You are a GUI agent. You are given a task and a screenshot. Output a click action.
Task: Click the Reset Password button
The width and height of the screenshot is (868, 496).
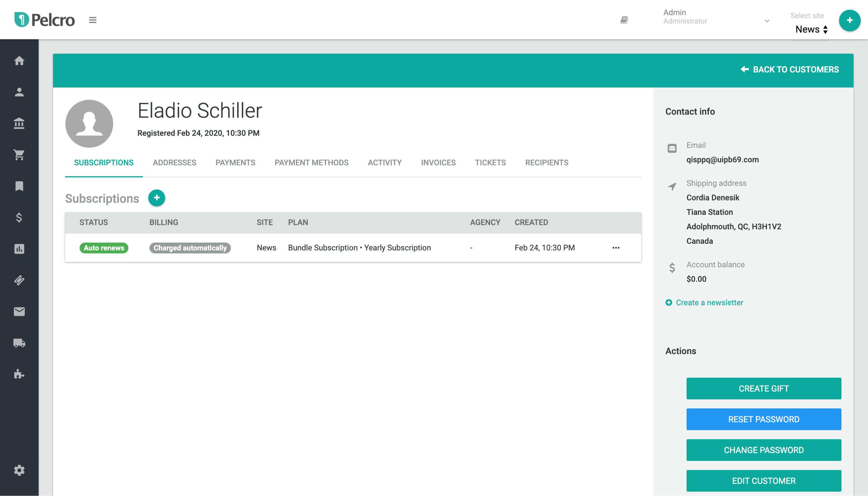pyautogui.click(x=764, y=419)
